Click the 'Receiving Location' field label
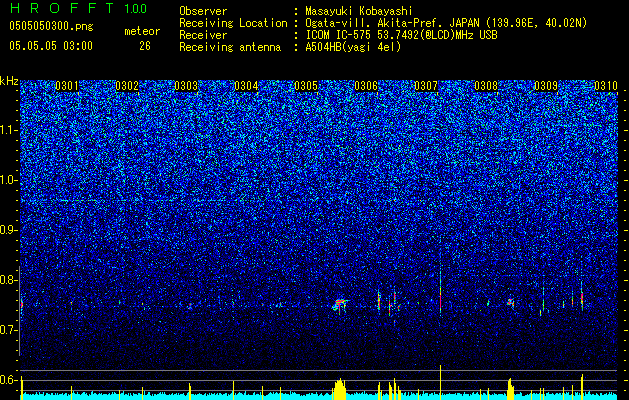Viewport: 629px width, 400px height. tap(233, 23)
